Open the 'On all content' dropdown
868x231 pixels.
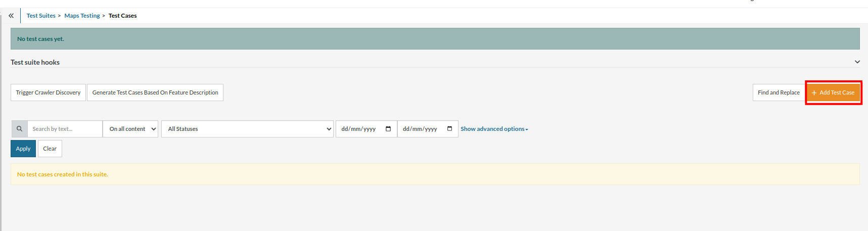130,129
